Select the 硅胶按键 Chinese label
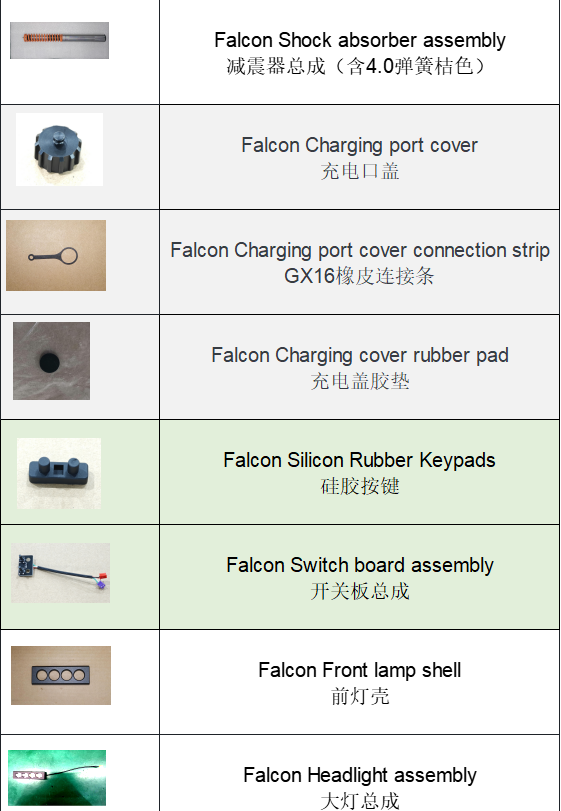561x811 pixels. tap(360, 486)
